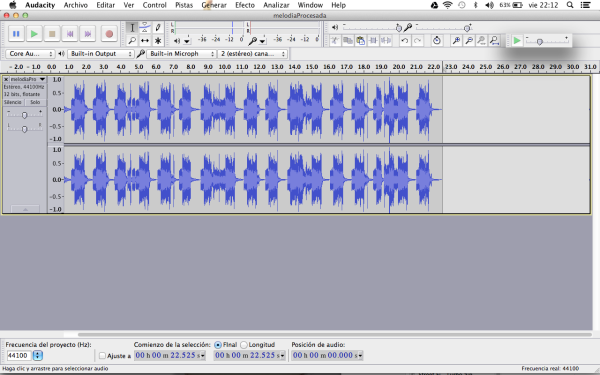The image size is (600, 375).
Task: Adjust the play-at-speed slider
Action: coord(547,41)
